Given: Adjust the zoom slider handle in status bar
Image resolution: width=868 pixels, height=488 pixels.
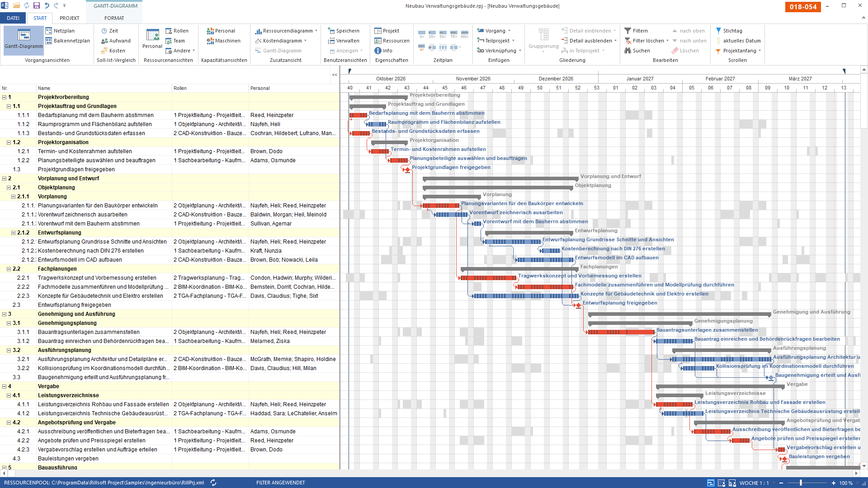Looking at the screenshot, I should (801, 483).
